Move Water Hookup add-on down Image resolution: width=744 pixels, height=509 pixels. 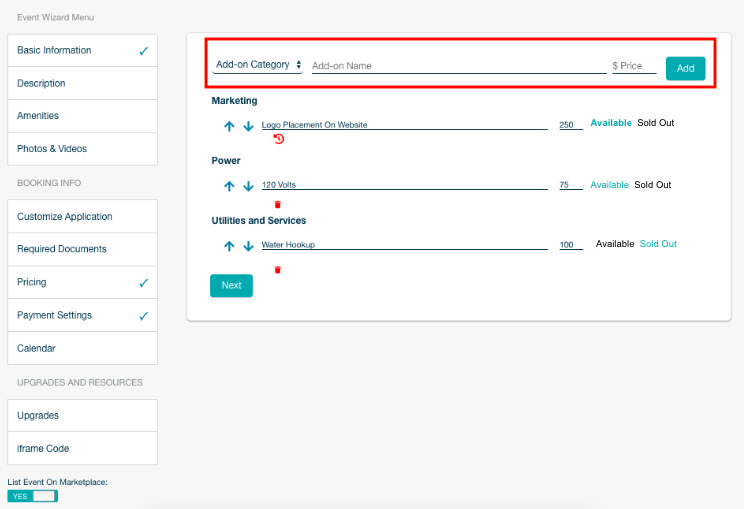coord(248,246)
